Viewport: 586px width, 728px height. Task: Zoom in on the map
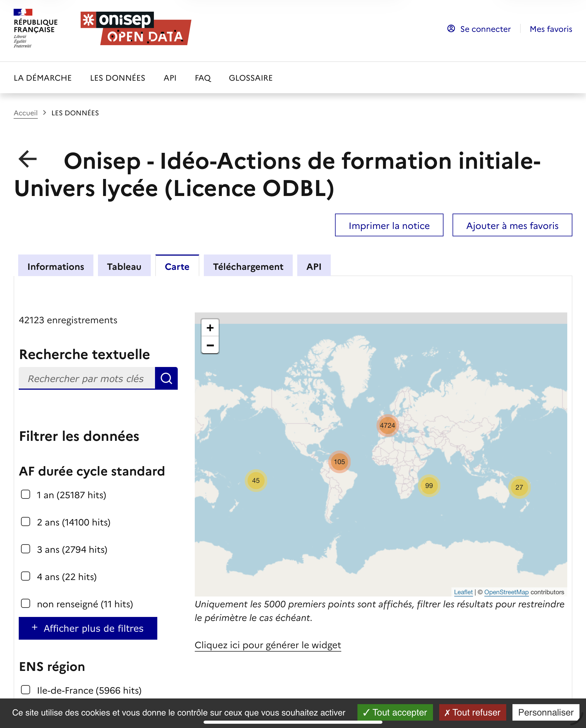point(210,328)
